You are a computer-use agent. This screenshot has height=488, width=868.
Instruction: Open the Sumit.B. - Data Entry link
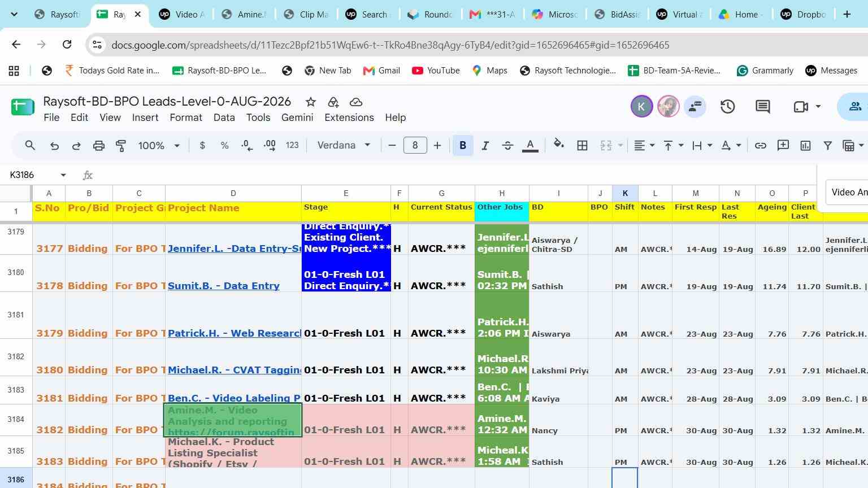pos(224,286)
